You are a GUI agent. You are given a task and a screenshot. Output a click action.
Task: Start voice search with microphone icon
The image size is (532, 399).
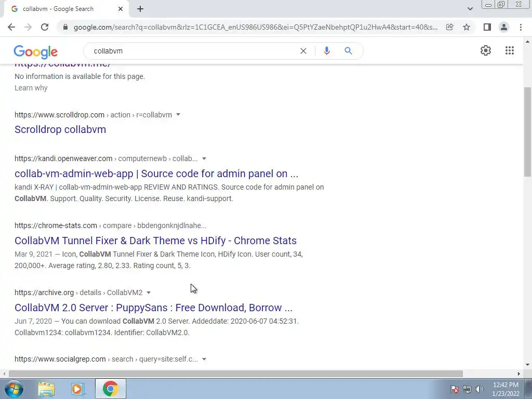327,51
